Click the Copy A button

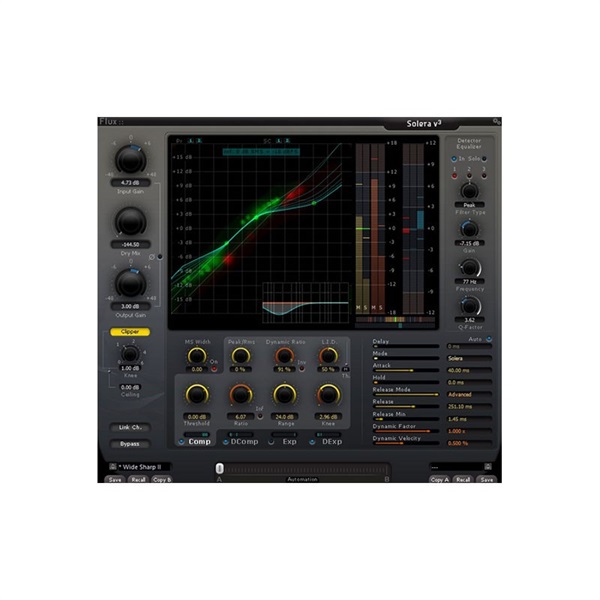tap(440, 479)
